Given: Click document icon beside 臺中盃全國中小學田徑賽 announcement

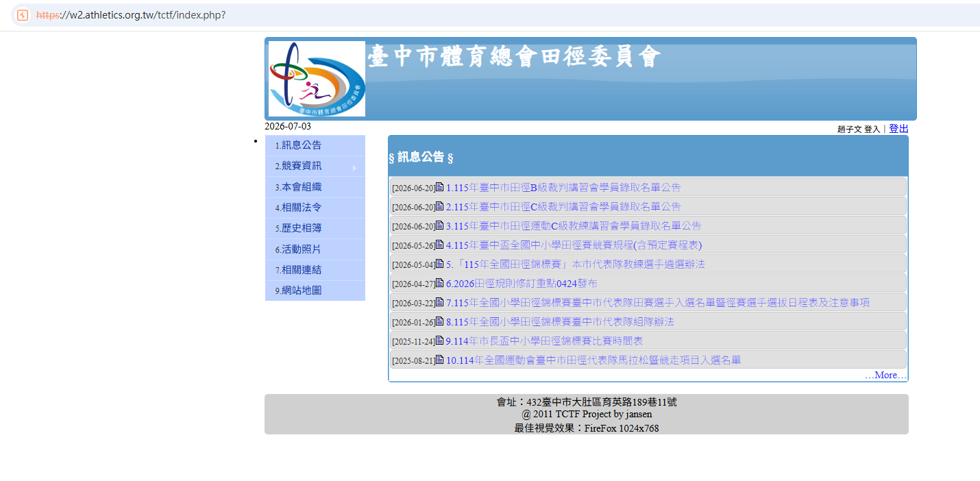Looking at the screenshot, I should [x=440, y=244].
